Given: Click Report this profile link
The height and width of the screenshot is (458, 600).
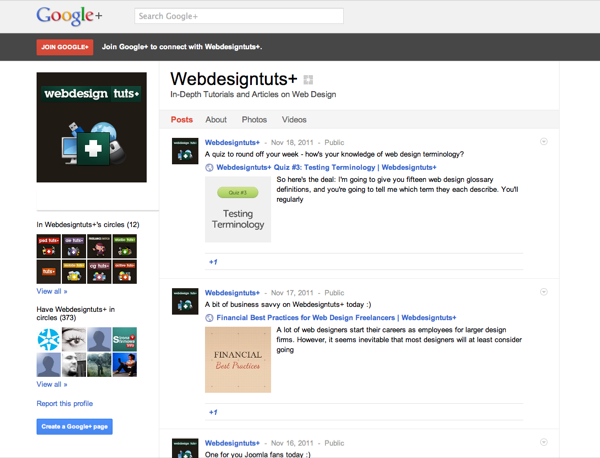Looking at the screenshot, I should tap(65, 403).
